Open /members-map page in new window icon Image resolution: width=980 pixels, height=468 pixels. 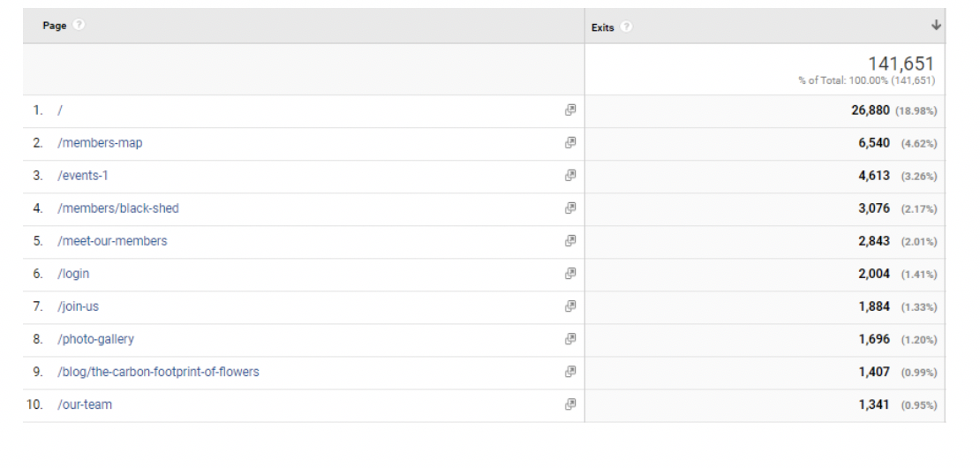(570, 143)
